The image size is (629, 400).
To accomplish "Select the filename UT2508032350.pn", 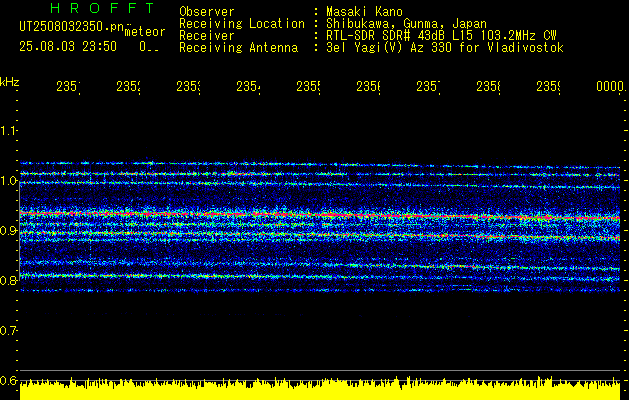I will coord(72,27).
